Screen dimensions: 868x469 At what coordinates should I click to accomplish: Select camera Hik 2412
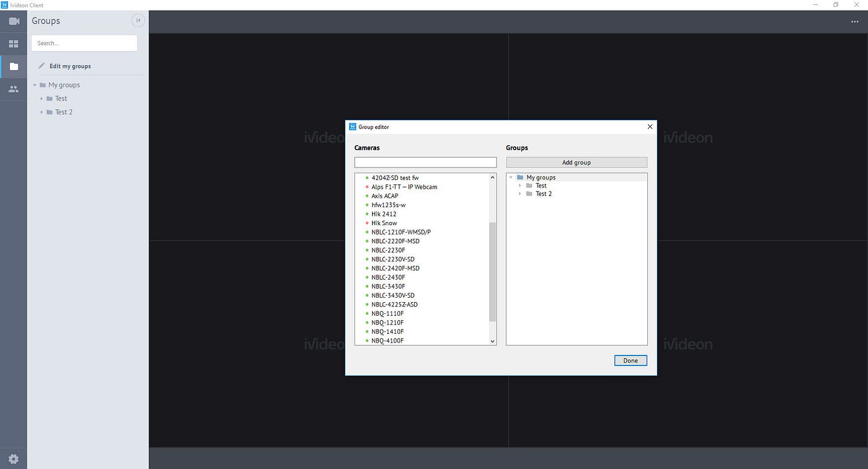click(384, 214)
